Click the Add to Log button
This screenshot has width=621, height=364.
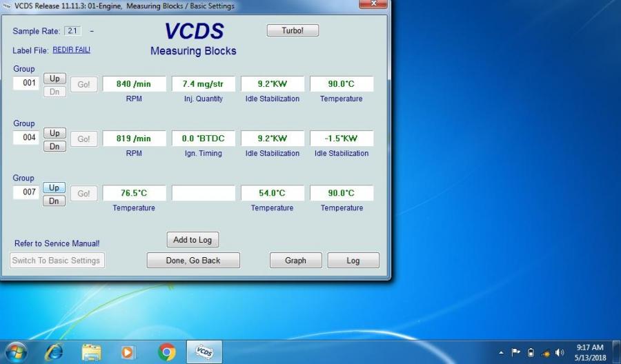click(x=193, y=240)
